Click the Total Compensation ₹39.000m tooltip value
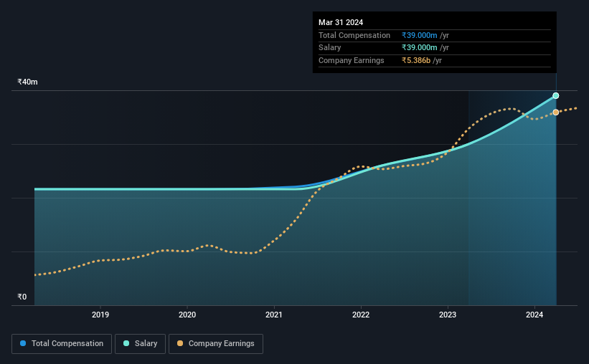The image size is (589, 364). coord(419,35)
